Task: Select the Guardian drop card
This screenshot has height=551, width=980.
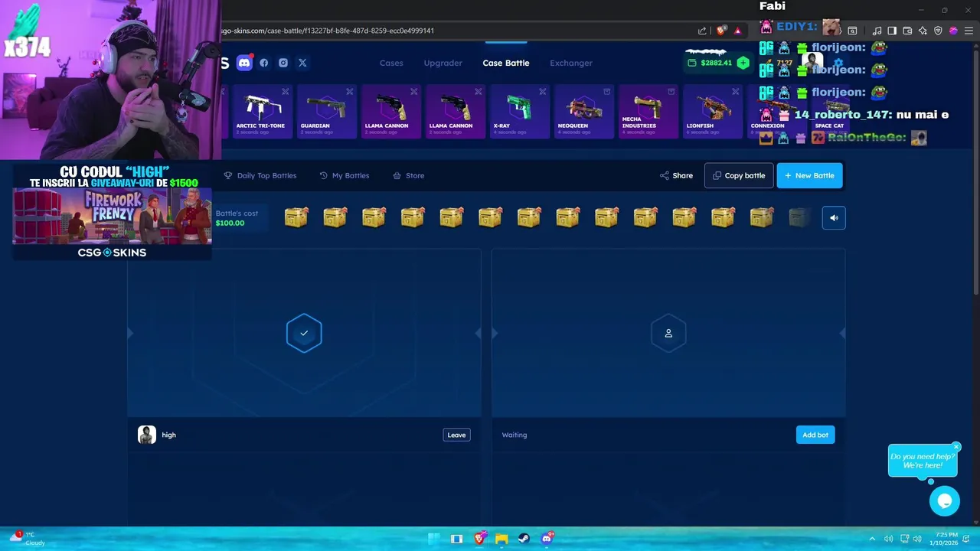Action: pos(326,111)
